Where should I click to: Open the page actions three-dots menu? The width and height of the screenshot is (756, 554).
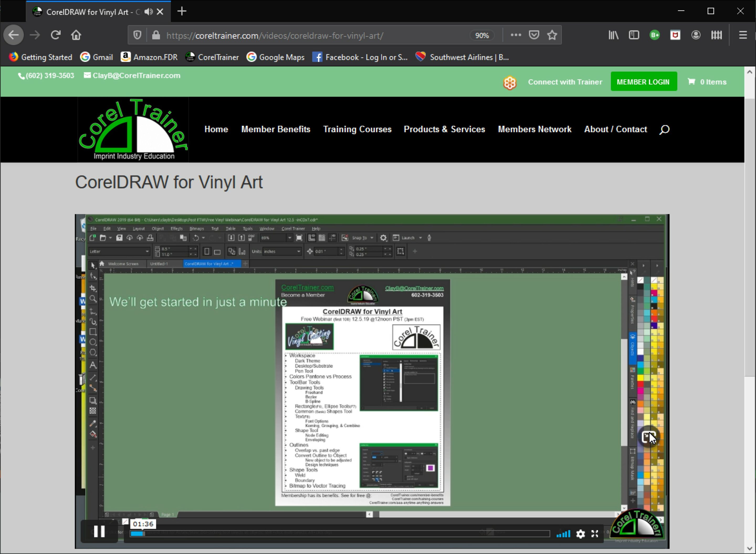(x=516, y=35)
